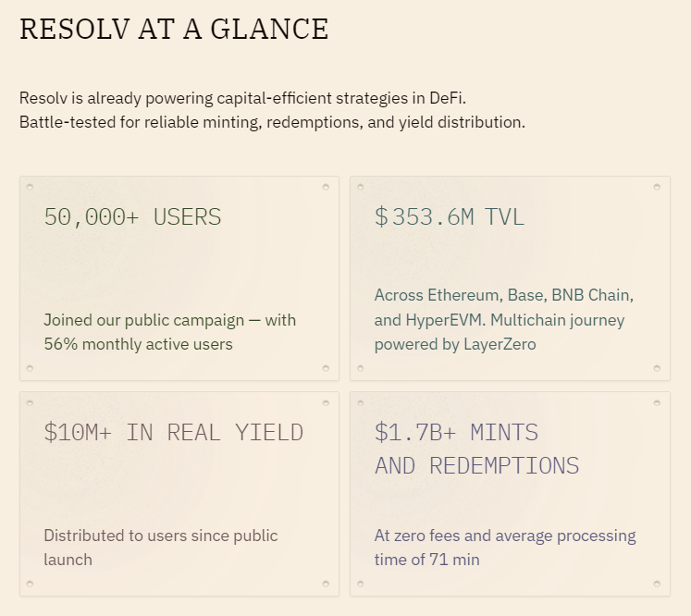Click top-left rivet icon of USERS card
691x616 pixels.
tap(30, 187)
